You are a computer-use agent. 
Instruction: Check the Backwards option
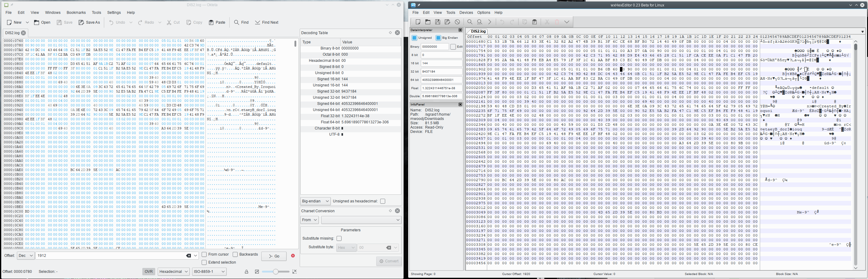[x=235, y=254]
